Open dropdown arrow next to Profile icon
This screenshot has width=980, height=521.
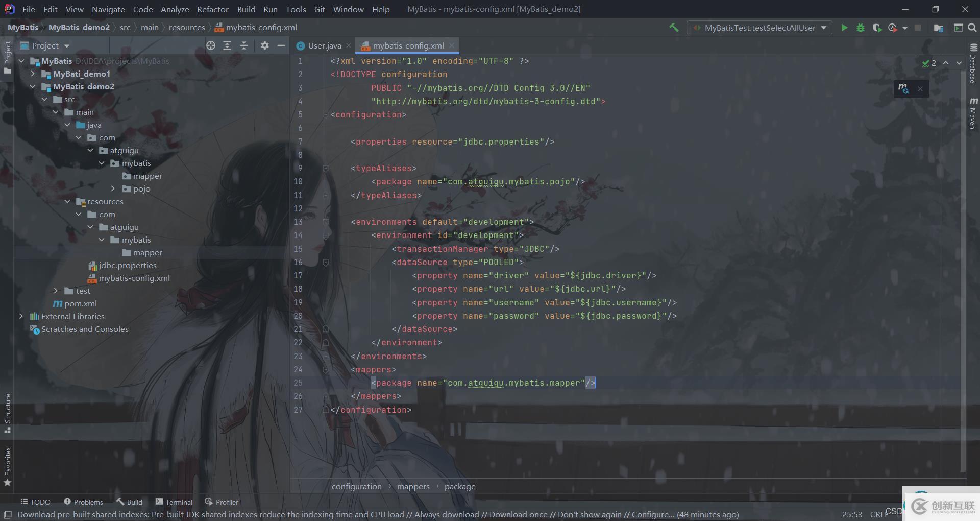(904, 28)
